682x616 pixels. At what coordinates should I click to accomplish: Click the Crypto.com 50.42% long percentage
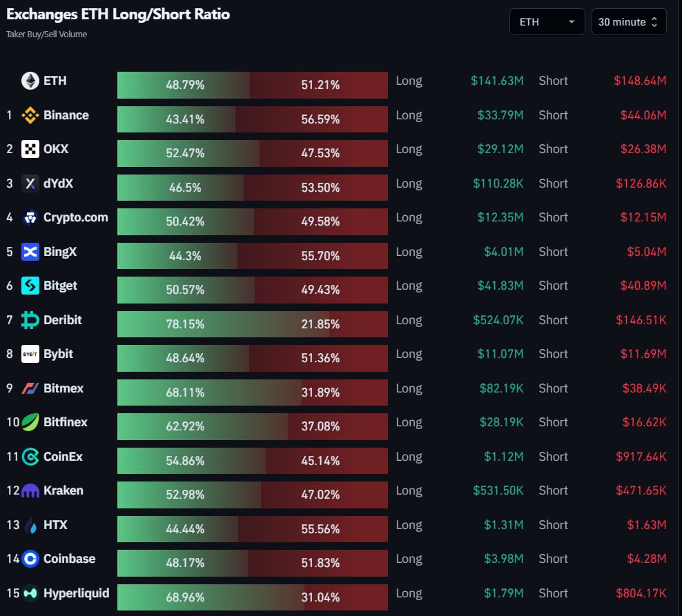pos(185,221)
